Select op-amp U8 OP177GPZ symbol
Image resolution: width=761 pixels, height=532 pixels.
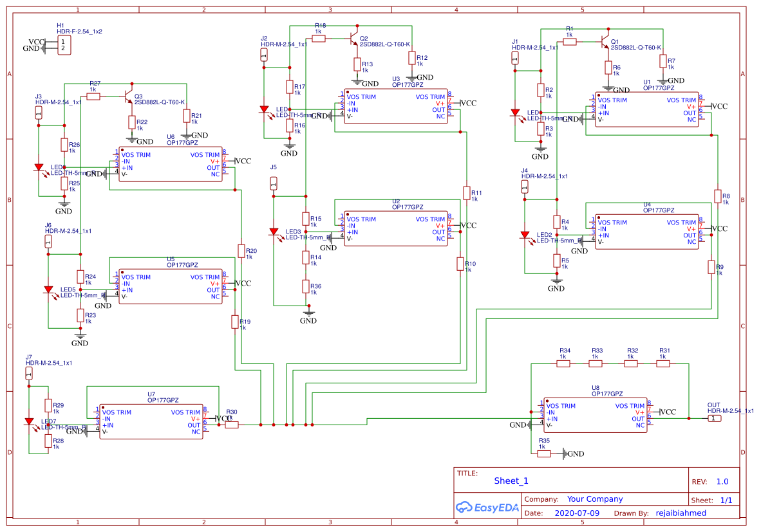pos(596,415)
